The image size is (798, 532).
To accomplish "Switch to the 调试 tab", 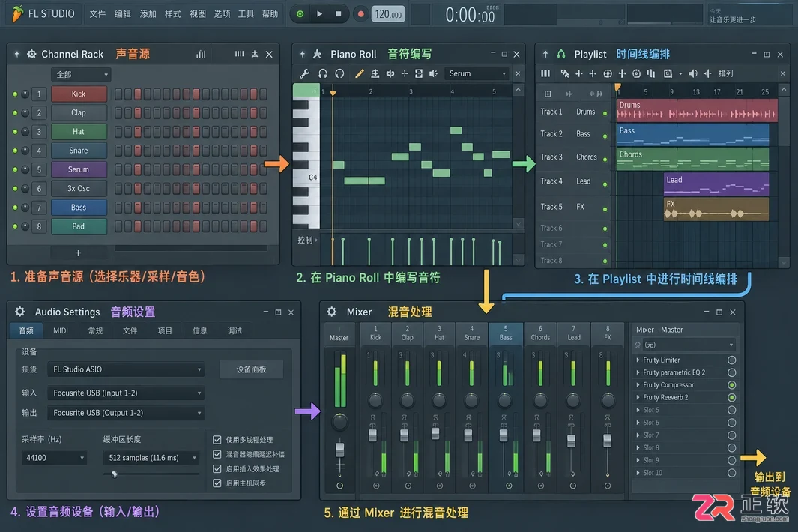I will pos(235,331).
